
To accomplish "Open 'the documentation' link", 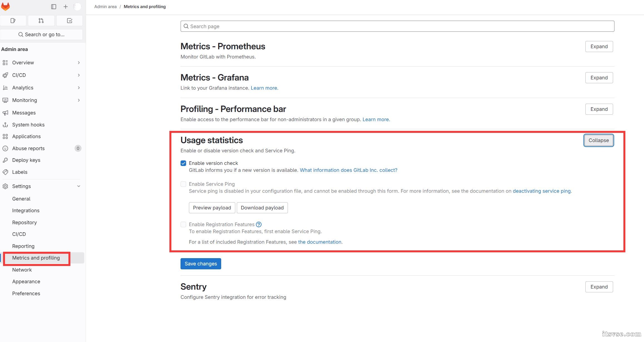I will [320, 242].
